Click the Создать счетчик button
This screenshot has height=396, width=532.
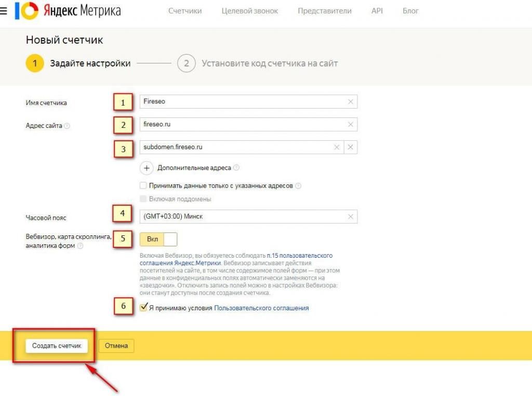57,346
